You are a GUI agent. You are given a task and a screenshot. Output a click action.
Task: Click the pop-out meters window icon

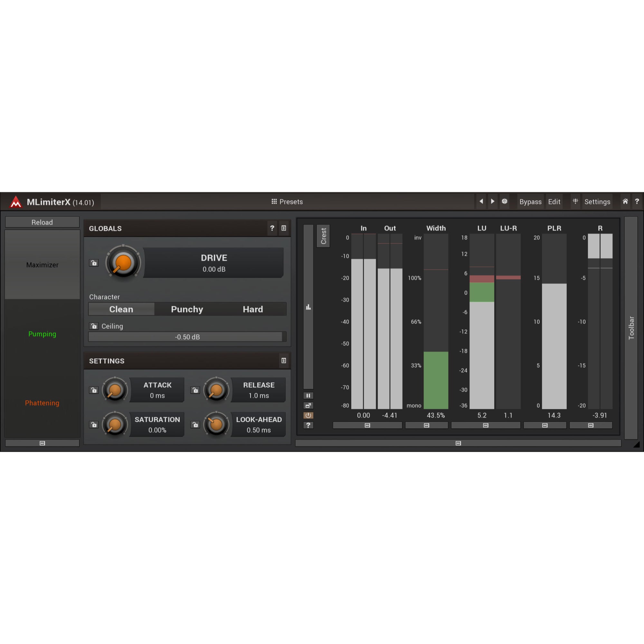308,406
